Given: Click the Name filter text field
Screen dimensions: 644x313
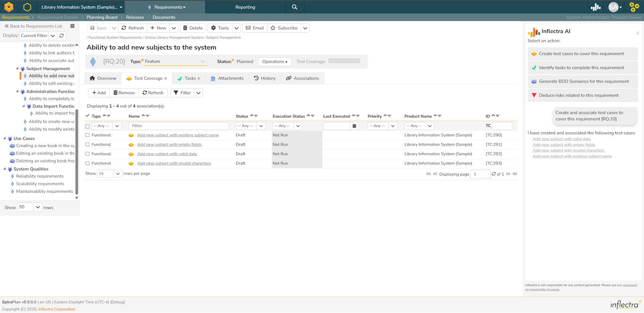Looking at the screenshot, I should [x=178, y=126].
